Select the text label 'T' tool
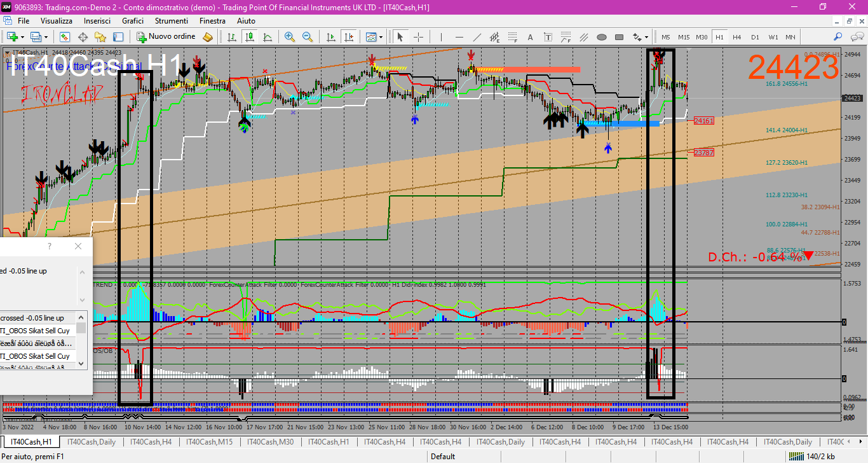Viewport: 868px width, 463px height. [548, 37]
